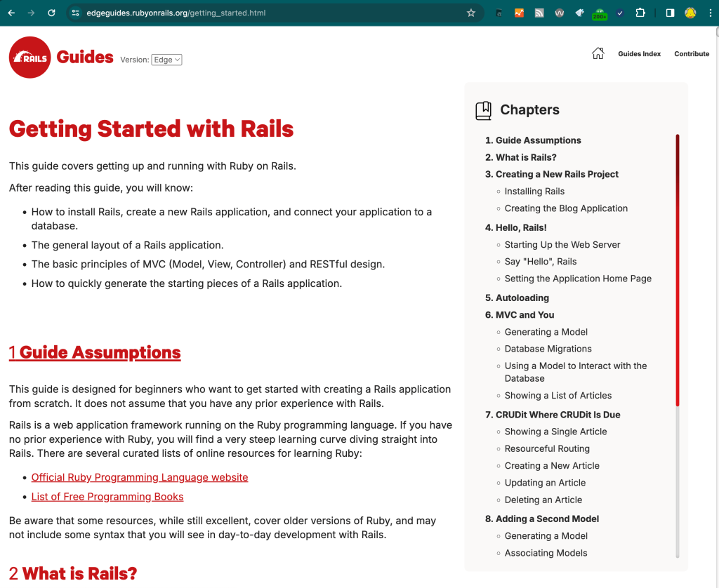Click the RSS feed extension icon
719x588 pixels.
(539, 13)
